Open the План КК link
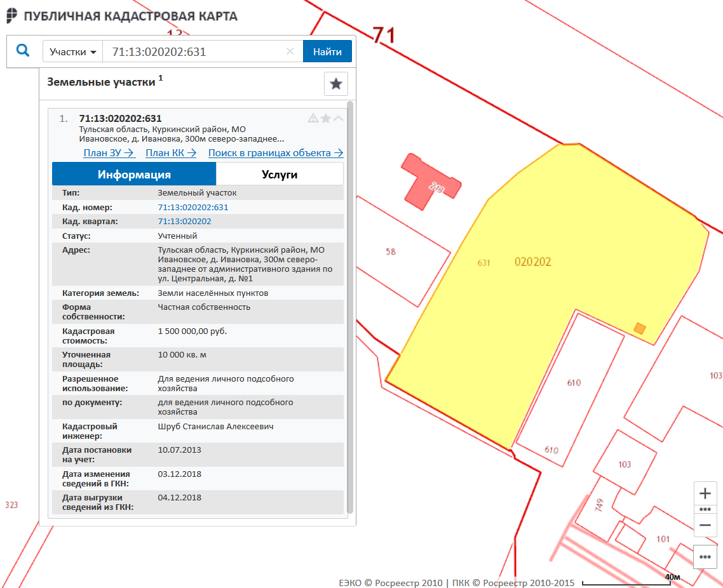 (x=171, y=153)
